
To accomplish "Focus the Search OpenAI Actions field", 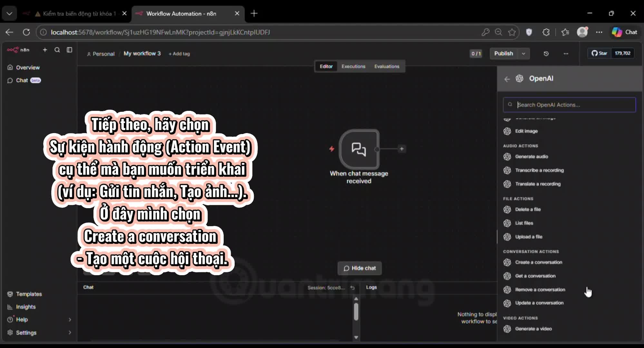I will 569,105.
